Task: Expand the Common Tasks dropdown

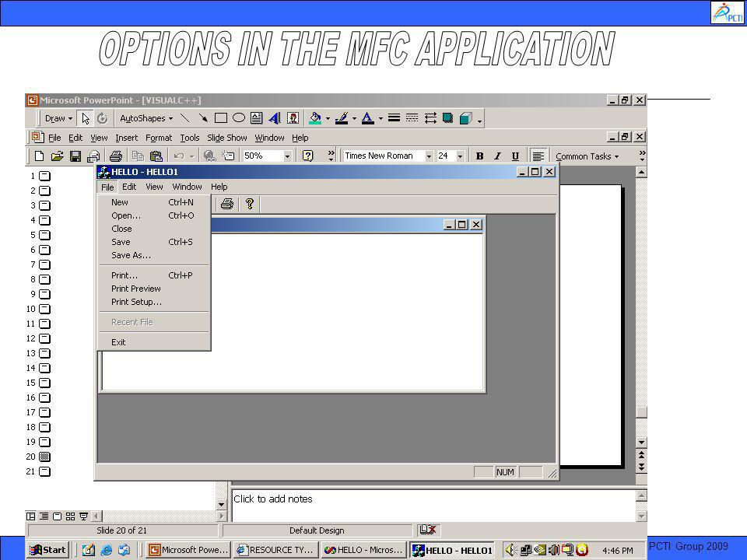Action: click(x=587, y=156)
